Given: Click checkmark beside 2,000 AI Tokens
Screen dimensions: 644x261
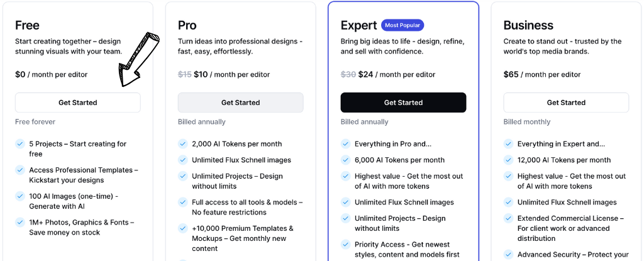Looking at the screenshot, I should tap(183, 144).
